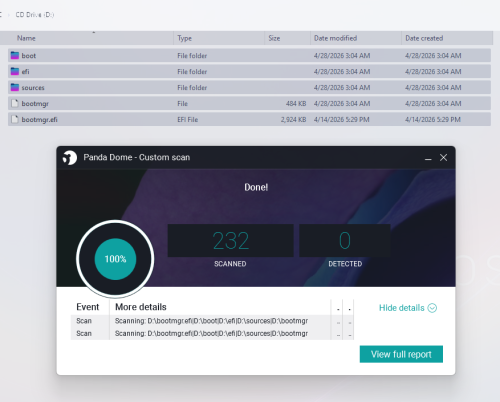Click the 2,924 KB size cell
This screenshot has width=500, height=402.
click(x=293, y=120)
